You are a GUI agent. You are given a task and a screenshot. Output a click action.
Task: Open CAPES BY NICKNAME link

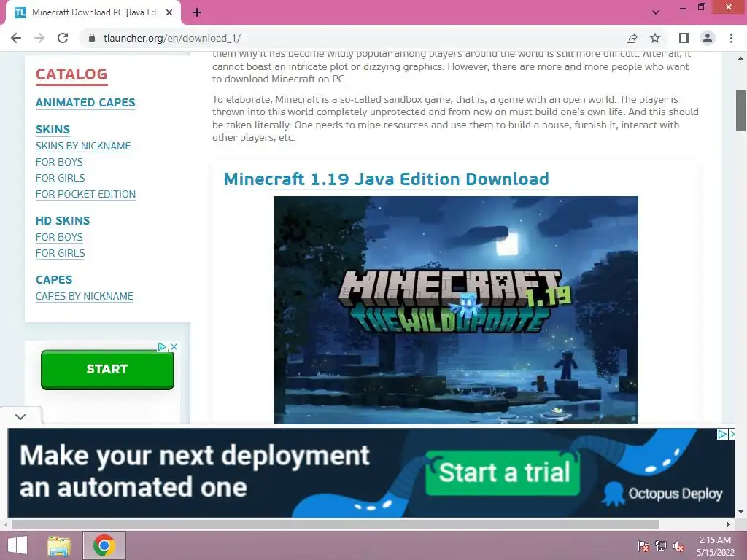pos(85,296)
